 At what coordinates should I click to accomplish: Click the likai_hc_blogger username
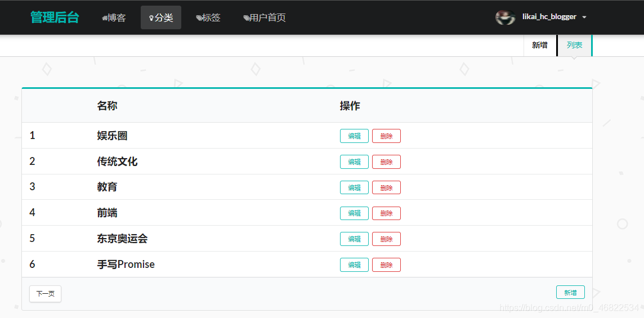coord(549,17)
